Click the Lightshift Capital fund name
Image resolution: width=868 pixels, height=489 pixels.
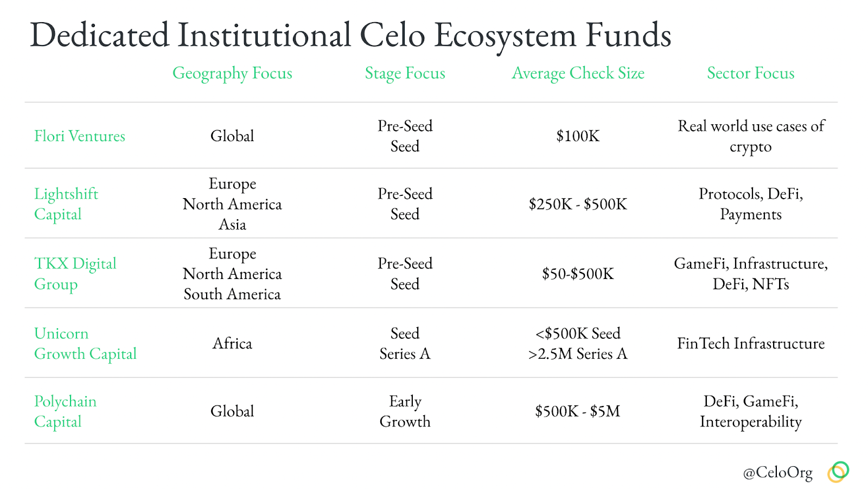66,204
